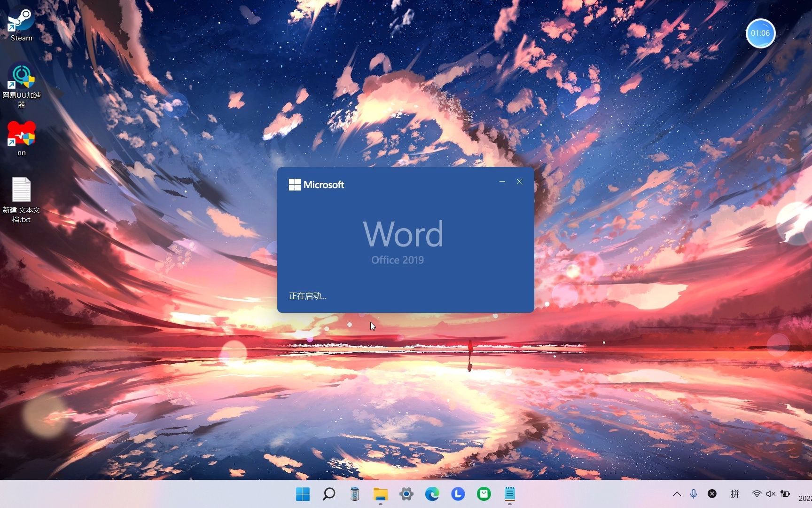Switch the 拼 input method indicator

click(735, 494)
